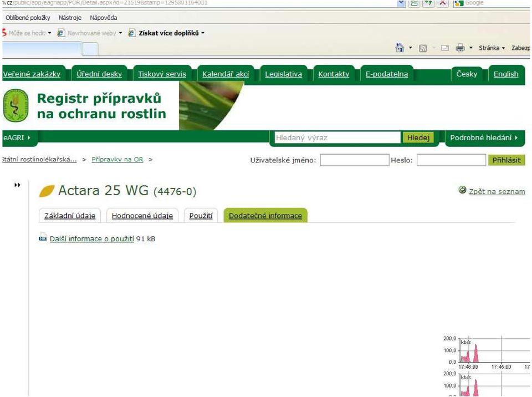Open the Úřední desky page

pos(99,74)
